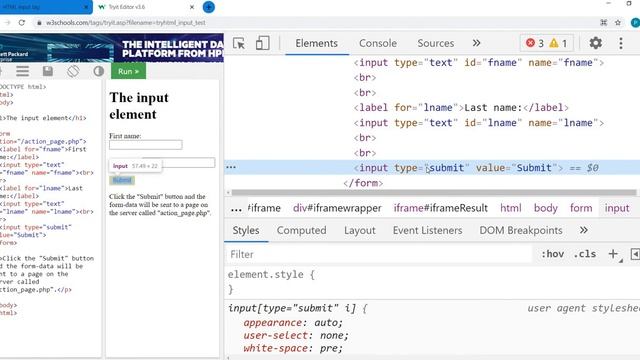This screenshot has width=640, height=360.
Task: Open the Event Listeners tab
Action: (x=427, y=231)
